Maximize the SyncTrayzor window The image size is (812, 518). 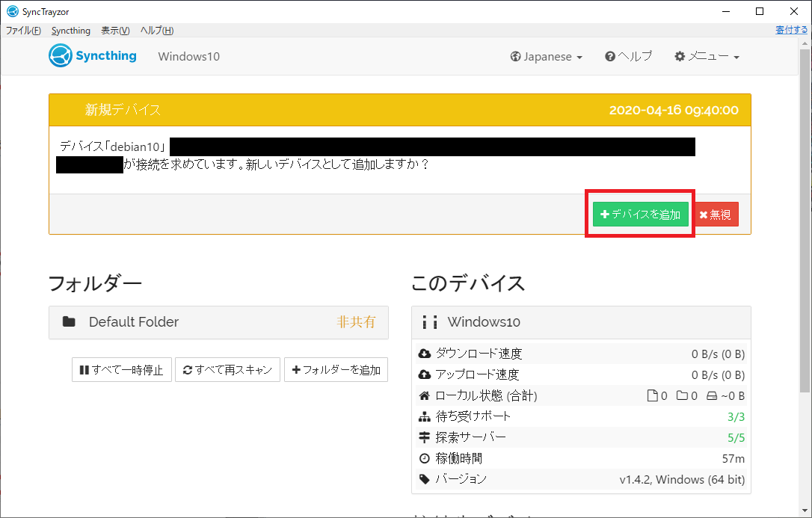(760, 11)
